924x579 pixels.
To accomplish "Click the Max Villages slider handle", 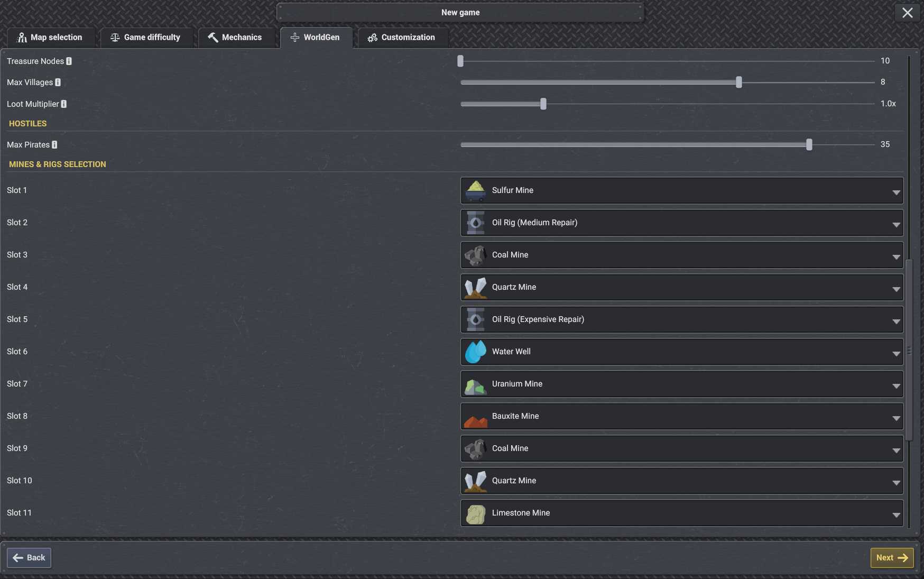I will coord(739,82).
